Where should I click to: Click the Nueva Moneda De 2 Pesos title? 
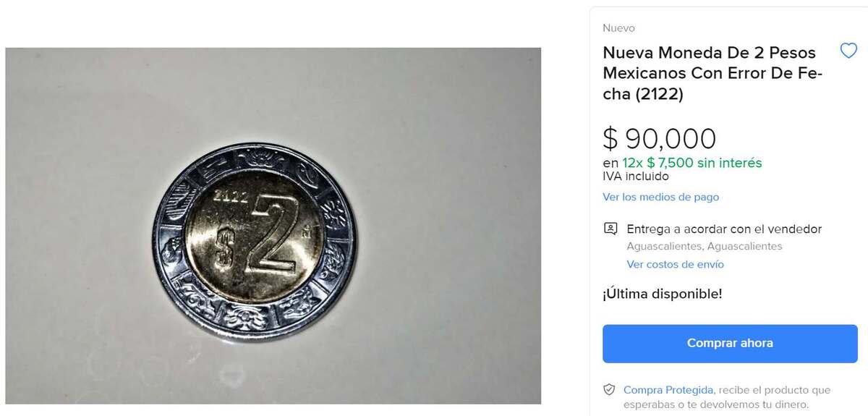coord(712,74)
